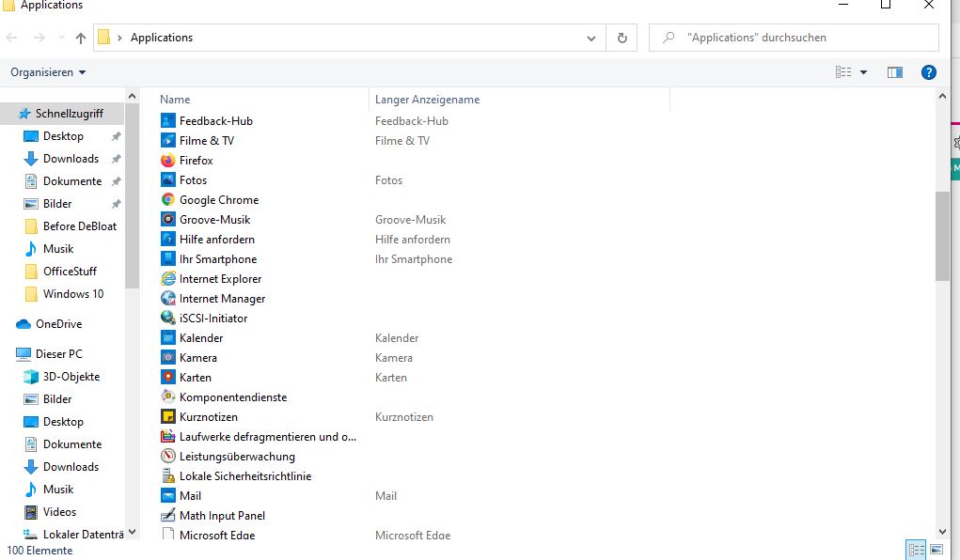Screen dimensions: 960x560
Task: Open the help question mark icon
Action: click(x=928, y=72)
